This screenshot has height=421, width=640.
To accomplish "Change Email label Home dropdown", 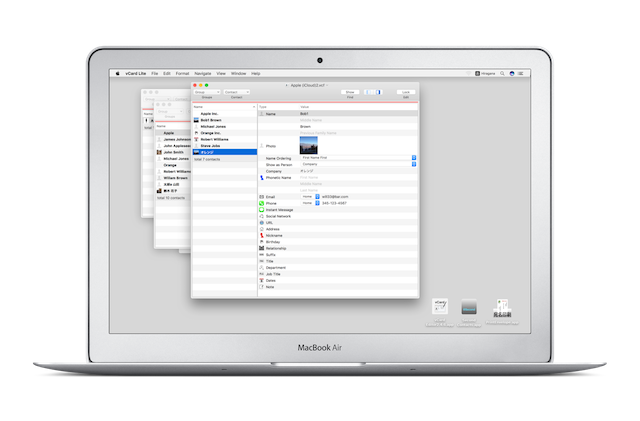I will pyautogui.click(x=310, y=197).
